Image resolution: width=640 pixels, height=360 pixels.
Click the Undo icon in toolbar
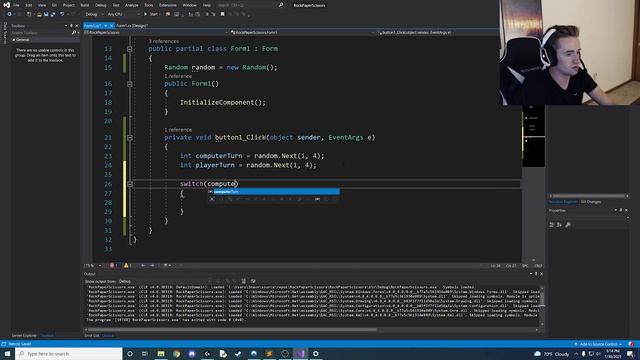[62, 14]
